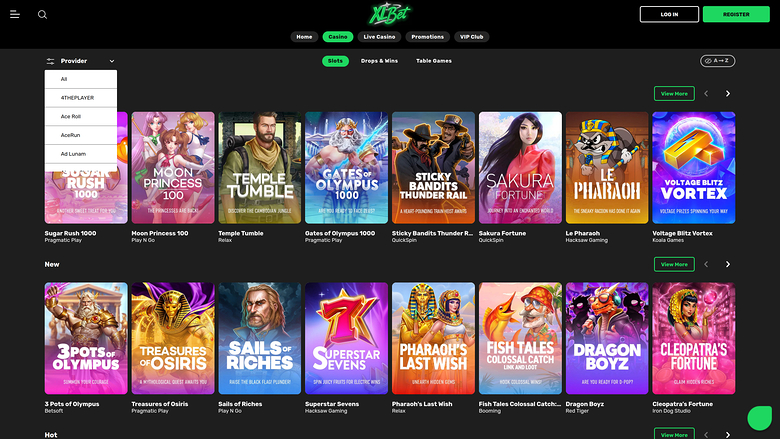
Task: Click View More for New section
Action: (x=674, y=264)
